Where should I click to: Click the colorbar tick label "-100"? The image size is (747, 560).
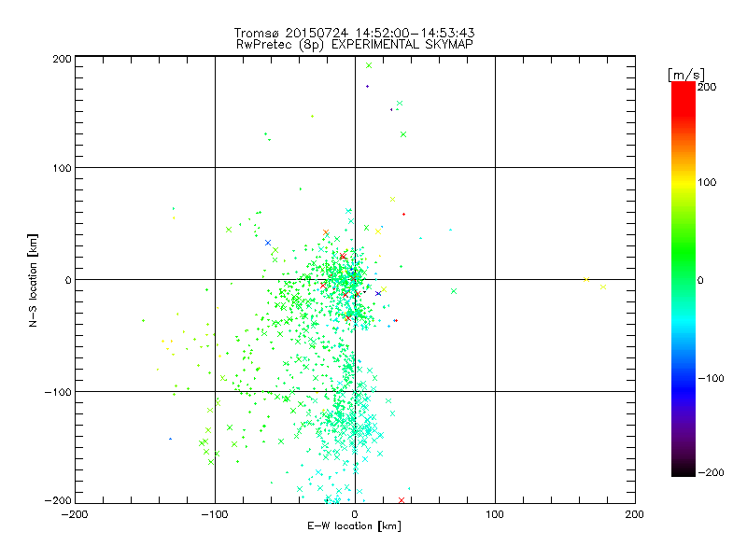[x=711, y=378]
